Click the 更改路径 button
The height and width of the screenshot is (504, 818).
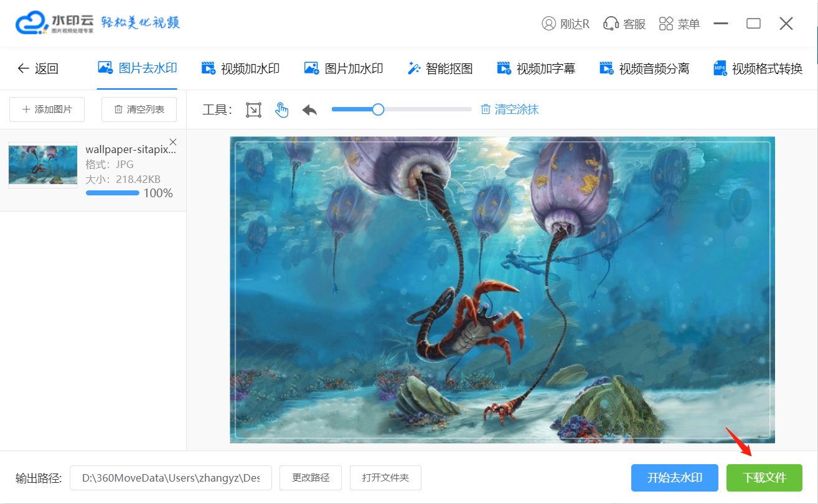tap(311, 478)
